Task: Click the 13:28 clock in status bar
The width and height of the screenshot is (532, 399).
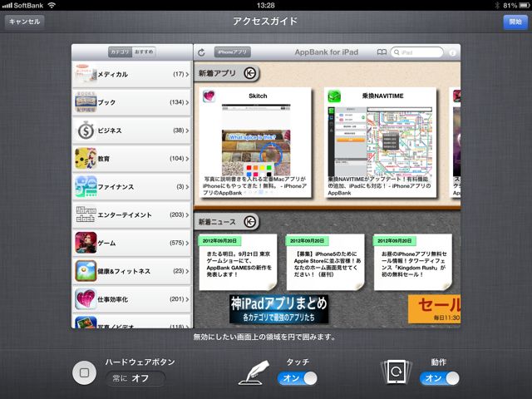Action: click(266, 5)
